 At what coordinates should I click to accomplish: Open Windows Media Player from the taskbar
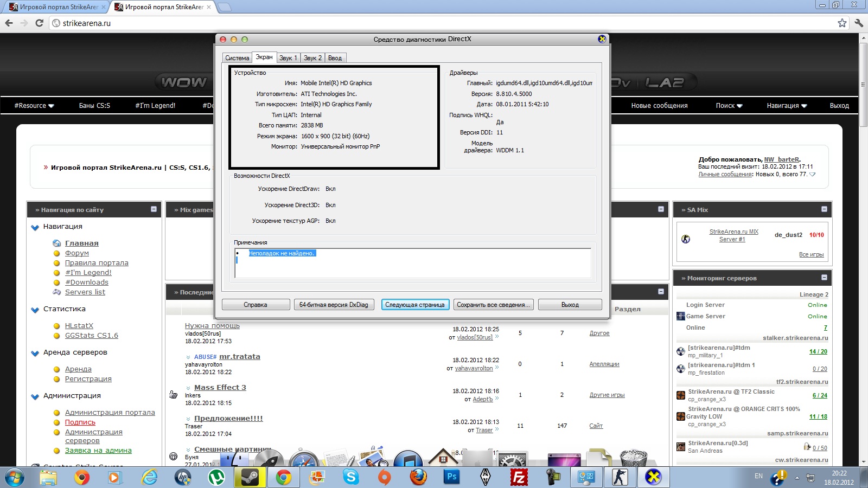tap(116, 477)
